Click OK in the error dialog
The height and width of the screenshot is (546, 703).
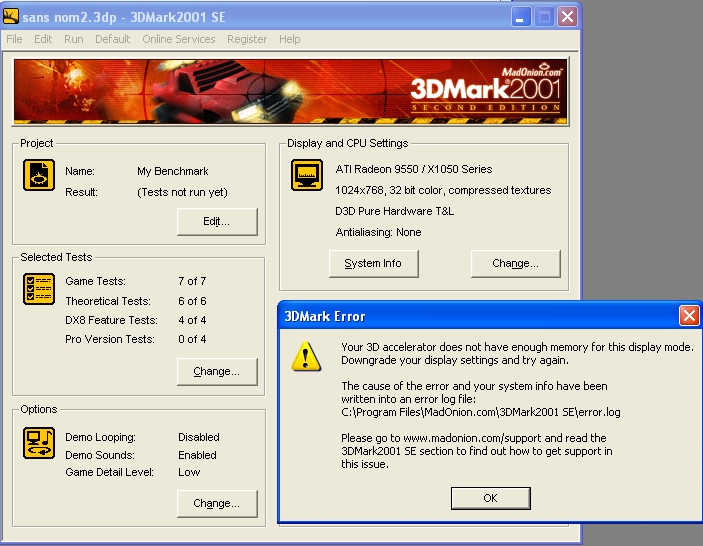click(x=490, y=498)
